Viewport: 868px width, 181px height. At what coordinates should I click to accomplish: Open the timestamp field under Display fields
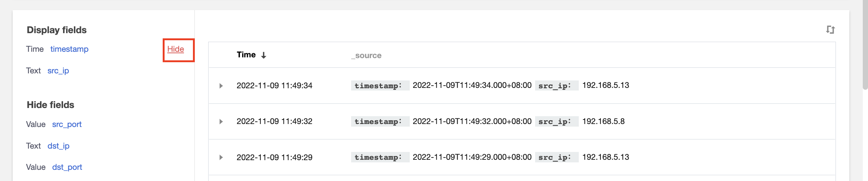click(x=69, y=49)
